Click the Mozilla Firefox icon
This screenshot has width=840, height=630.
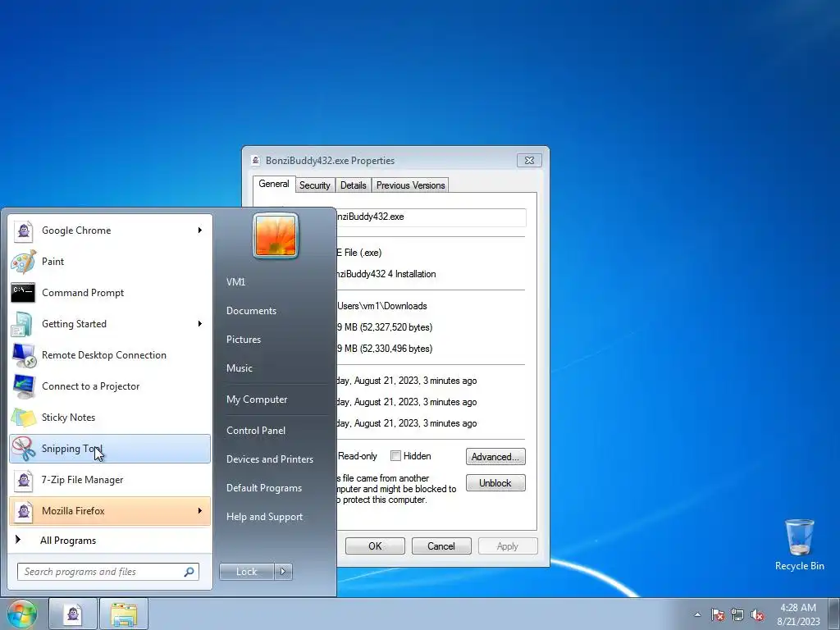24,510
